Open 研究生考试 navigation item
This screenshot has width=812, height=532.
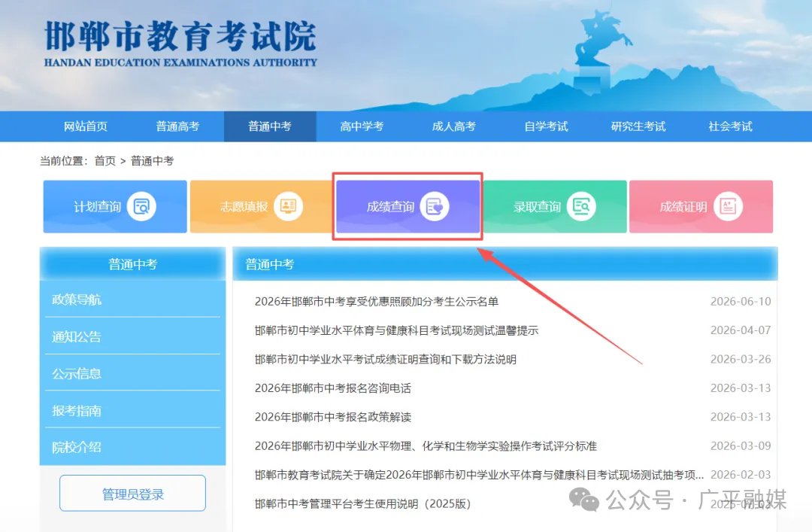tap(638, 126)
